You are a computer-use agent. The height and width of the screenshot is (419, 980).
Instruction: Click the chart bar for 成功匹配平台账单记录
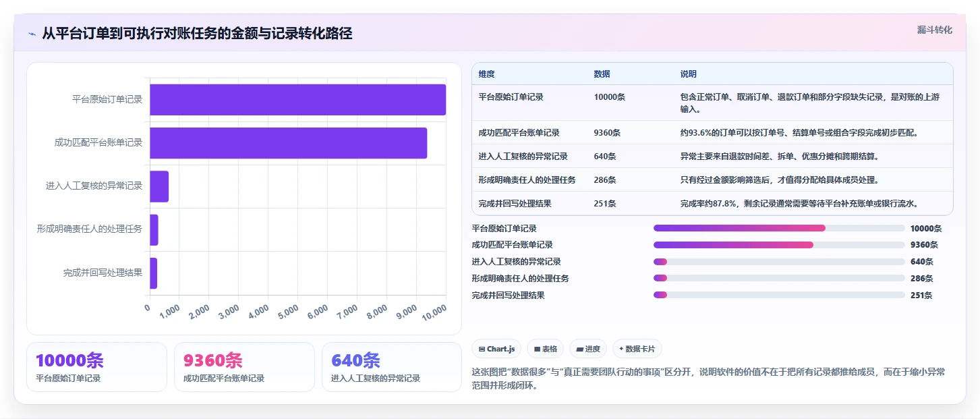click(288, 143)
